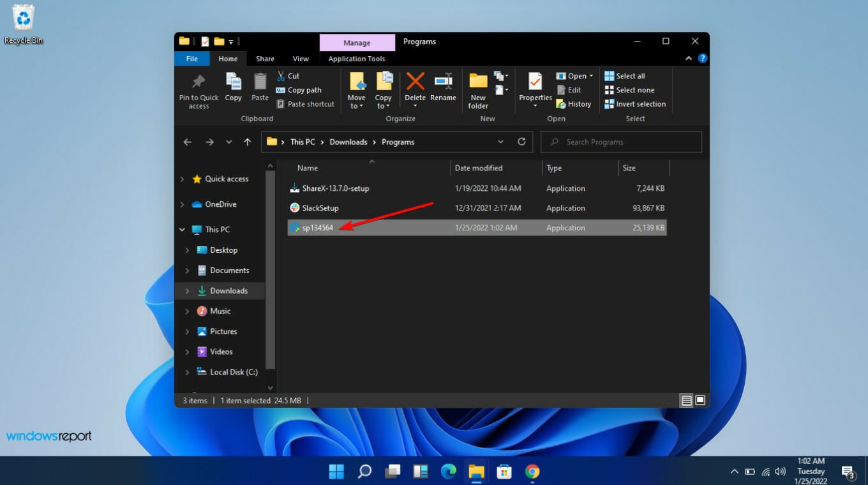Open Google Chrome from the taskbar
This screenshot has height=485, width=868.
tap(532, 471)
